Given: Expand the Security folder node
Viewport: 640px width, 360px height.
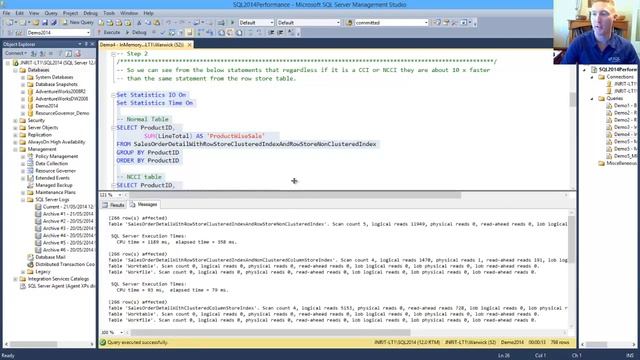Looking at the screenshot, I should 15,120.
